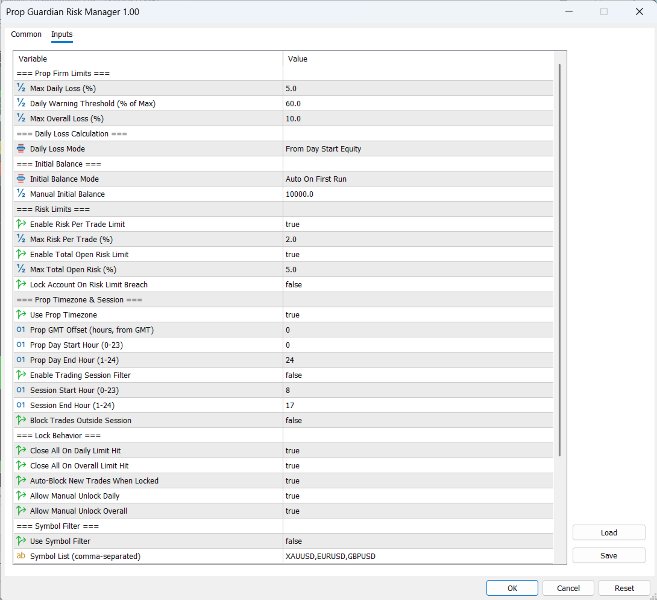Viewport: 657px width, 600px height.
Task: Switch to the Common tab
Action: 26,34
